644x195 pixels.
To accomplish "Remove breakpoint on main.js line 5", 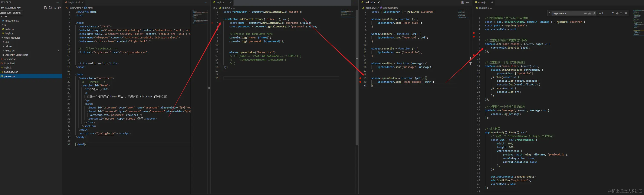I will click(474, 33).
